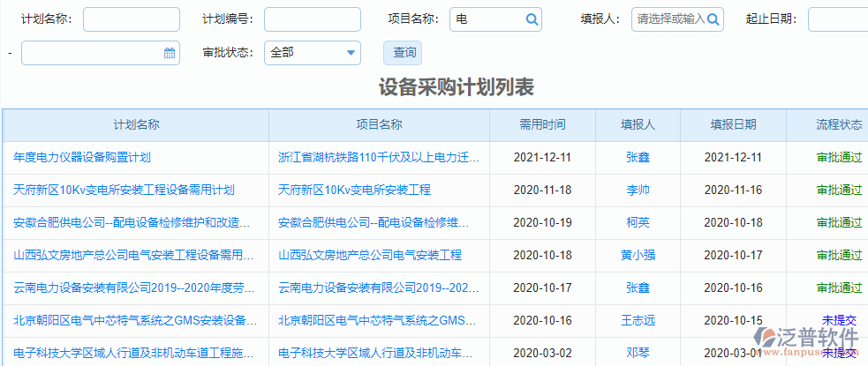Click the 设备采购计划列表 title
The width and height of the screenshot is (868, 366).
click(x=457, y=88)
